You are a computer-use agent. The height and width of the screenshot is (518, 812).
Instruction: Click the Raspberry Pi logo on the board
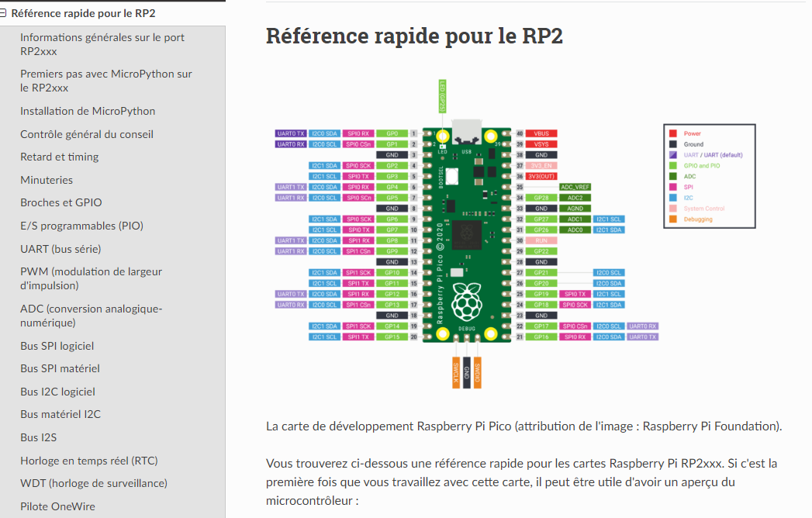[x=467, y=302]
